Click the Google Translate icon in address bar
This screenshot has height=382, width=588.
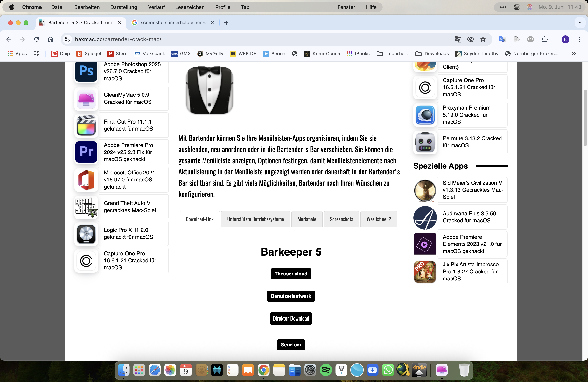tap(458, 39)
